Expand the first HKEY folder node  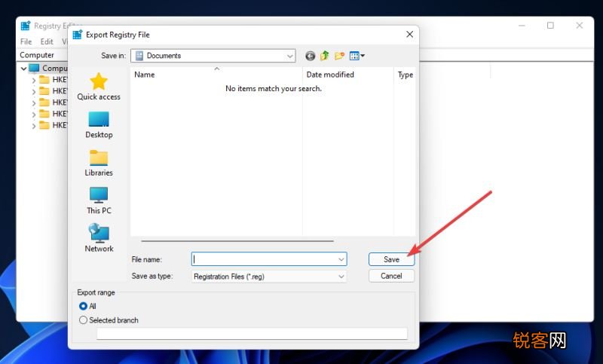tap(34, 80)
